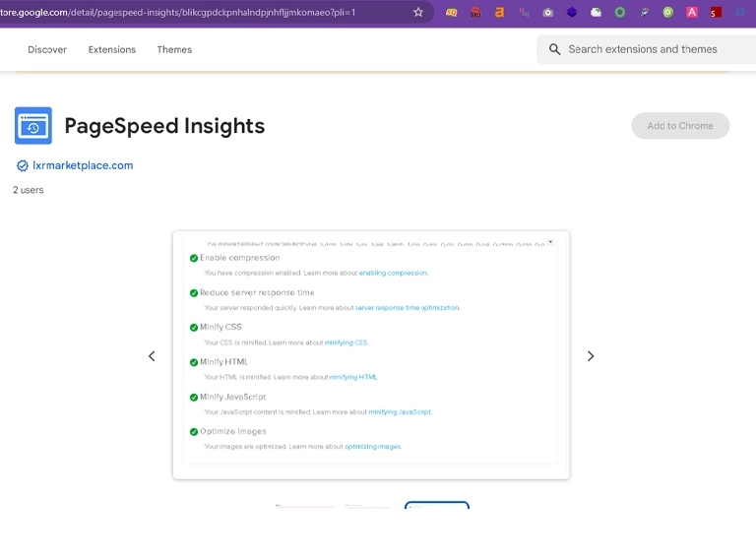
Task: Go to the Extensions tab
Action: click(112, 49)
